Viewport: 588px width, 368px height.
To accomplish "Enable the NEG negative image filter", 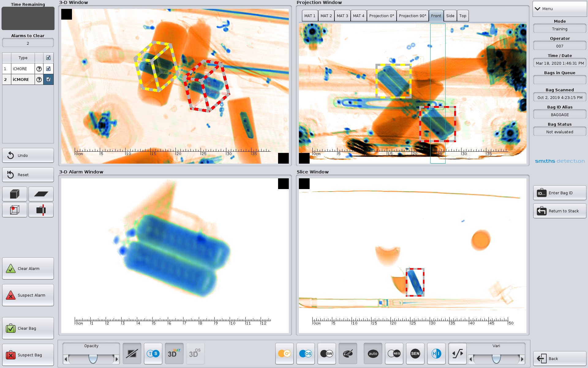I will click(394, 354).
